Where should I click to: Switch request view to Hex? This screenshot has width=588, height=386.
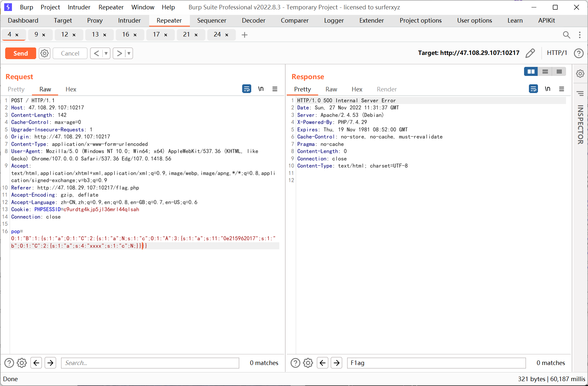pos(71,89)
